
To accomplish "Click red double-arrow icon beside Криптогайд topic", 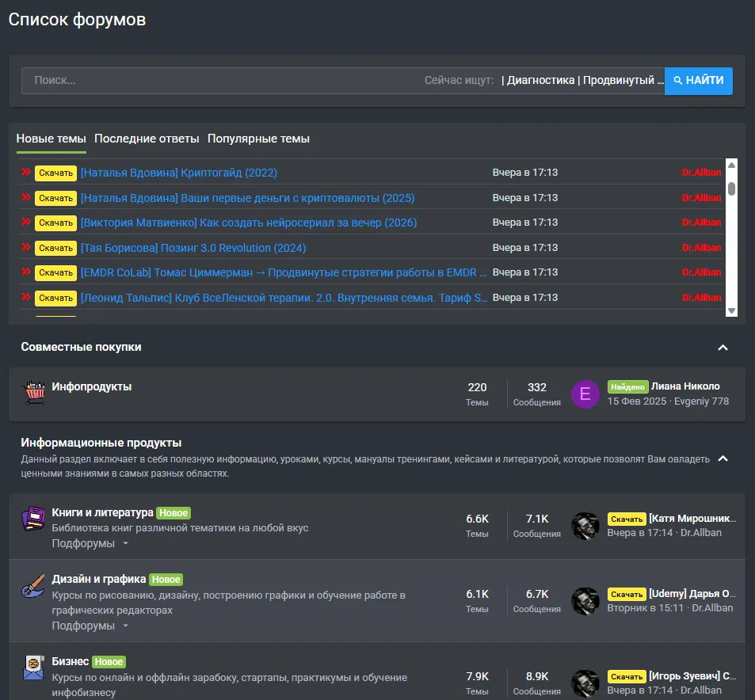I will tap(26, 172).
